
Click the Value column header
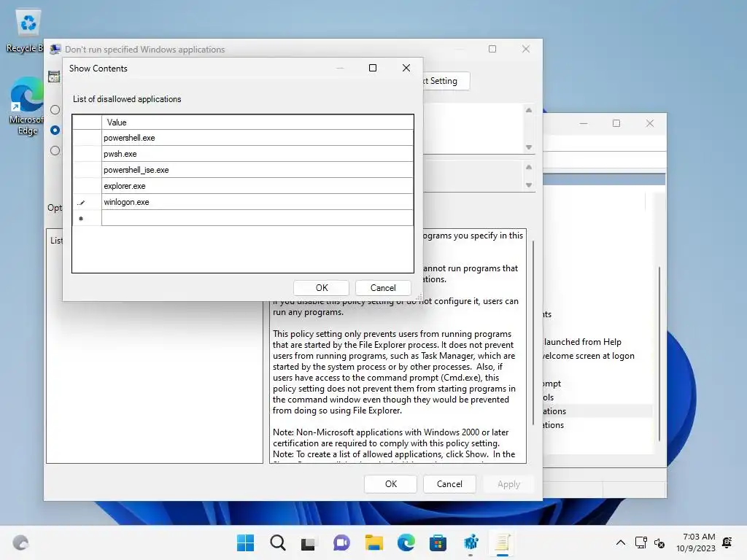[x=258, y=122]
